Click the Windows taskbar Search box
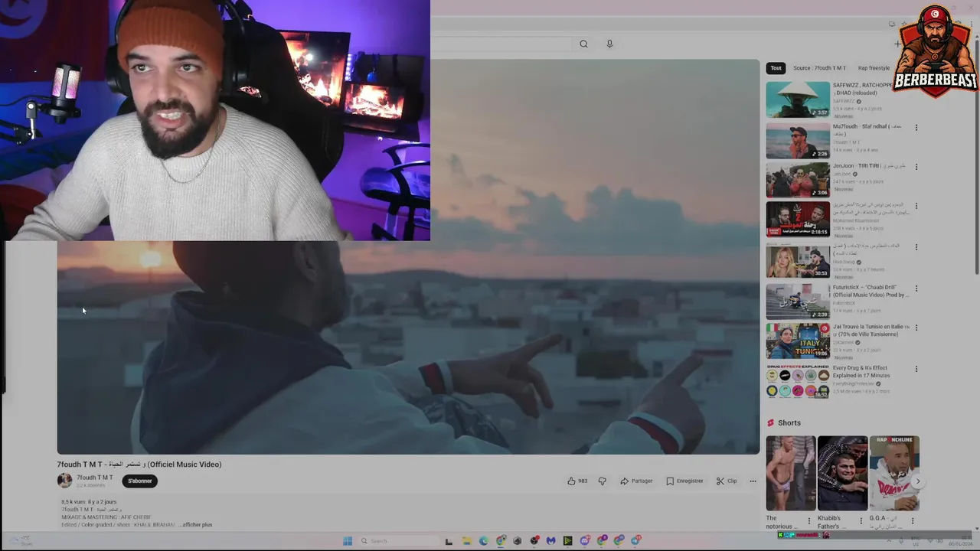This screenshot has height=551, width=980. pyautogui.click(x=398, y=541)
